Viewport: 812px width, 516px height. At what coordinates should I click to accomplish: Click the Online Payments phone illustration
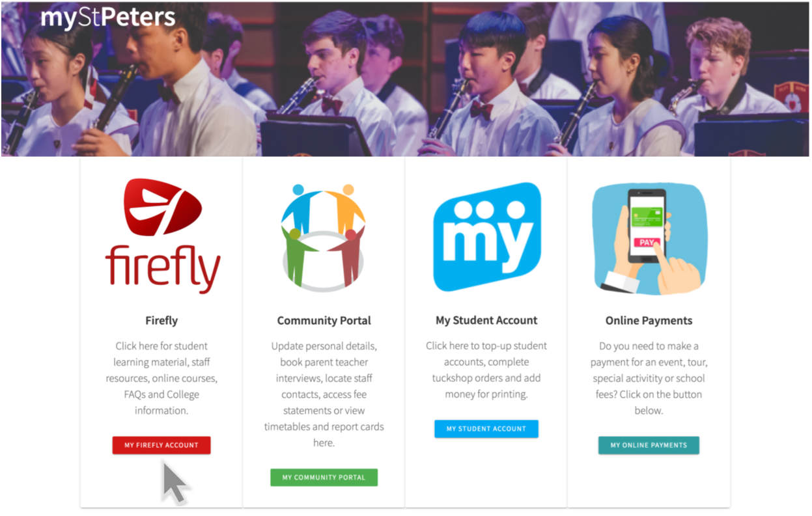(x=649, y=239)
